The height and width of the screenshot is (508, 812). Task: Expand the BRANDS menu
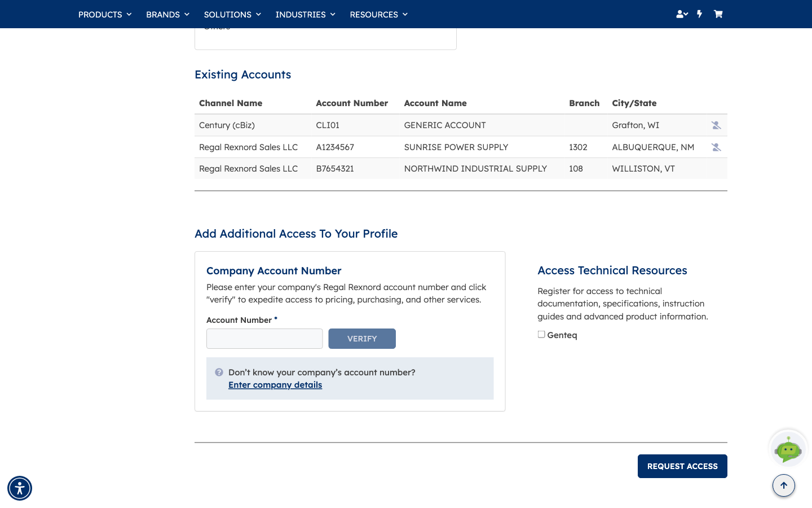[167, 15]
